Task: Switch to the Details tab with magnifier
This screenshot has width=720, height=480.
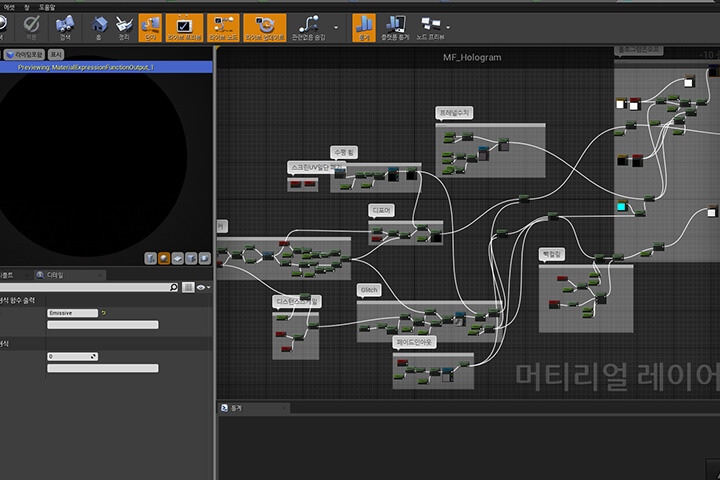Action: point(51,275)
